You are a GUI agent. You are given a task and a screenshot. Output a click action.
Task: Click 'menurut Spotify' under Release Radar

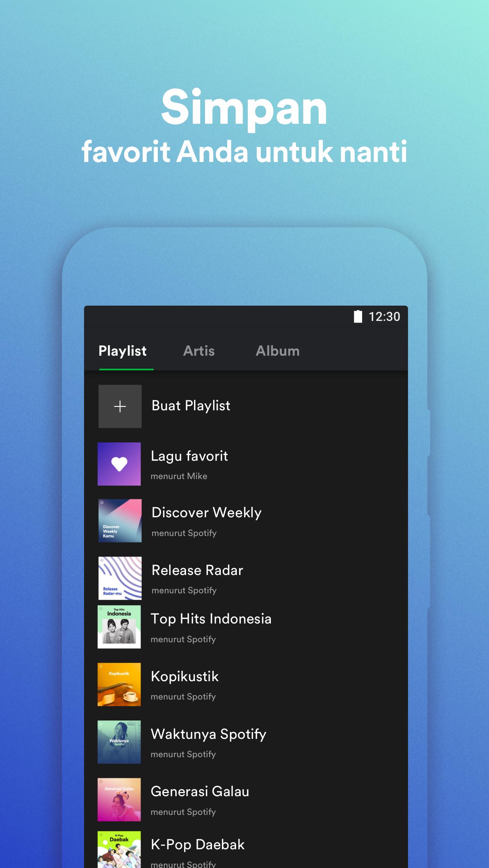click(x=184, y=590)
